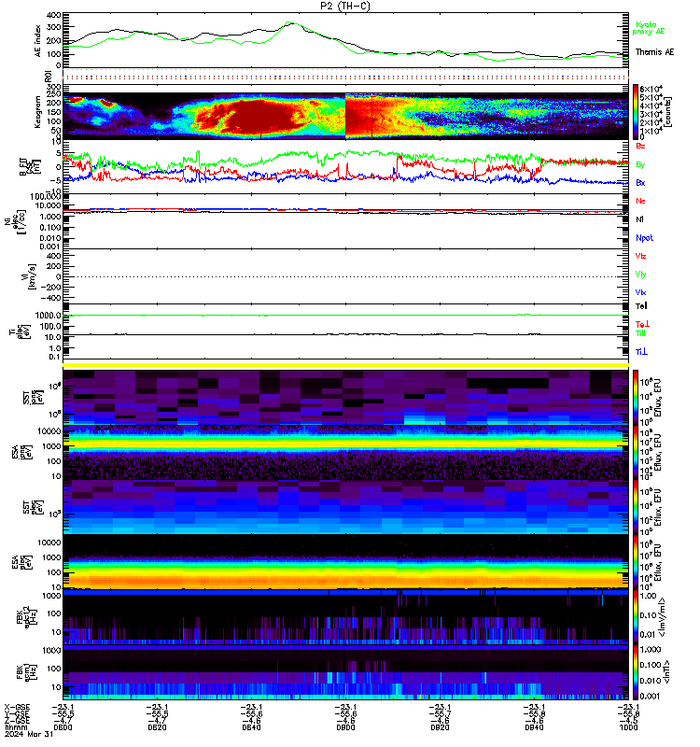This screenshot has height=747, width=700.
Task: Click the green "By" legend label
Action: click(x=640, y=164)
